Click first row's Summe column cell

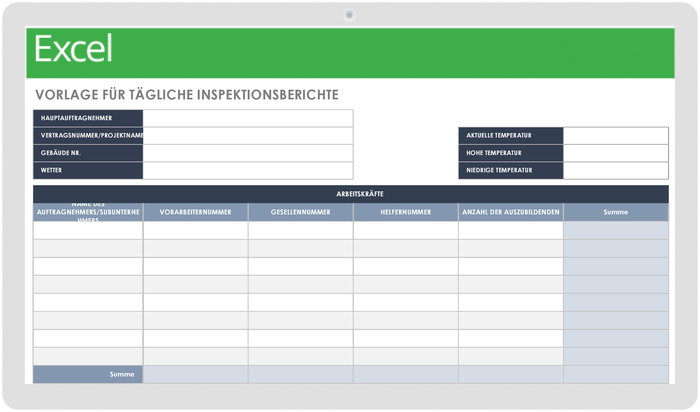[x=616, y=230]
